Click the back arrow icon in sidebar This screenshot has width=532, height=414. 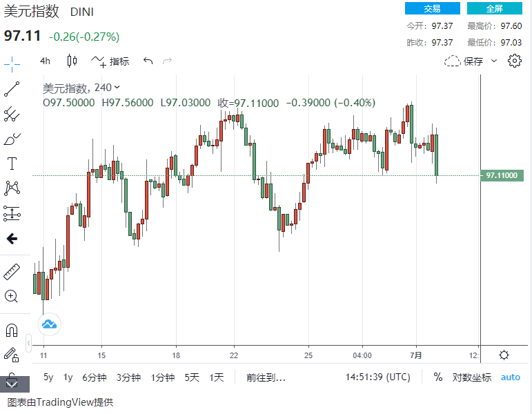[x=12, y=239]
